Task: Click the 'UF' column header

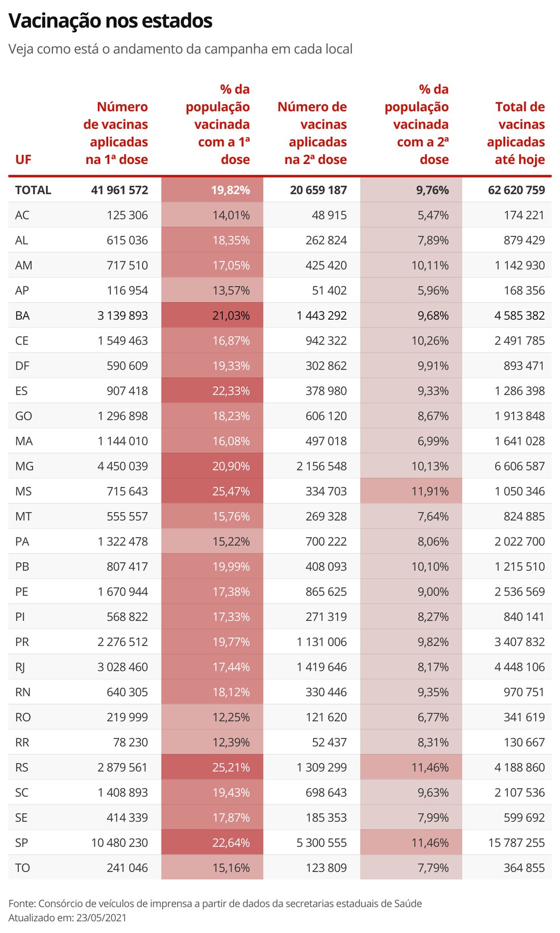Action: (x=23, y=159)
